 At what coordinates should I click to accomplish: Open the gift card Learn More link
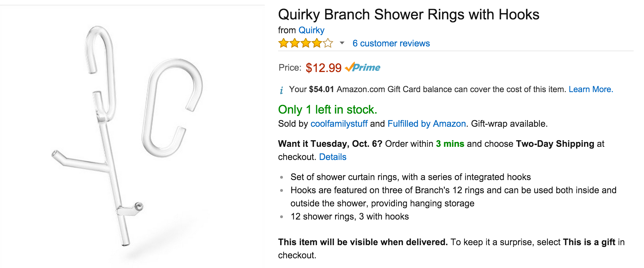pos(590,89)
